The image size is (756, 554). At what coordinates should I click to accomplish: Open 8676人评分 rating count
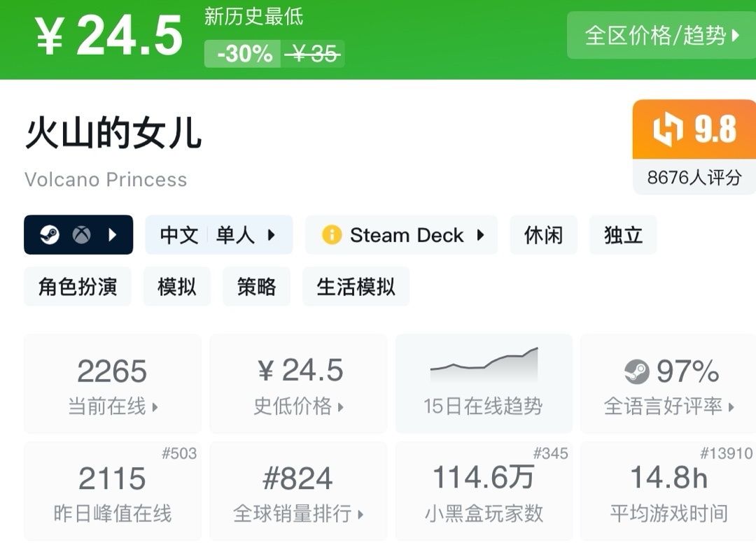click(694, 178)
